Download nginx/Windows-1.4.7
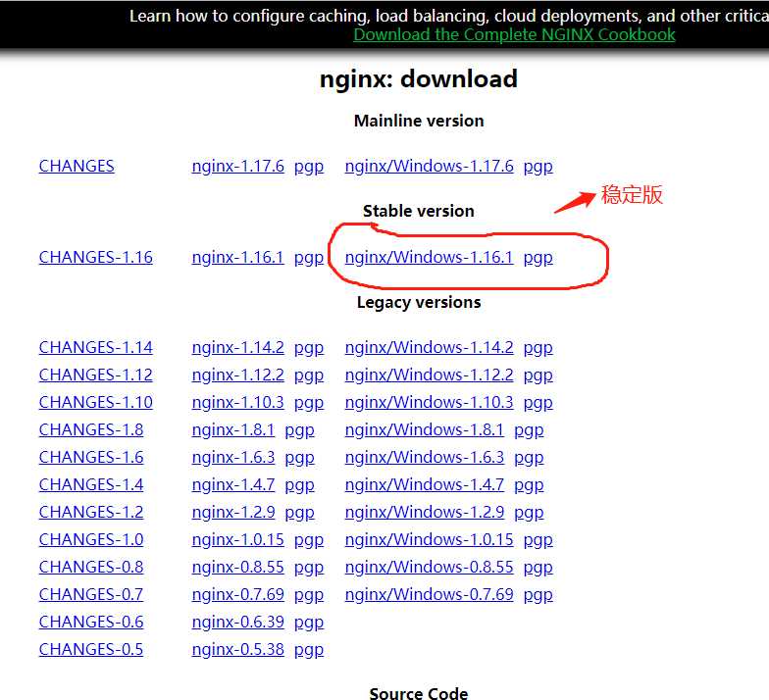This screenshot has height=700, width=769. coord(425,484)
